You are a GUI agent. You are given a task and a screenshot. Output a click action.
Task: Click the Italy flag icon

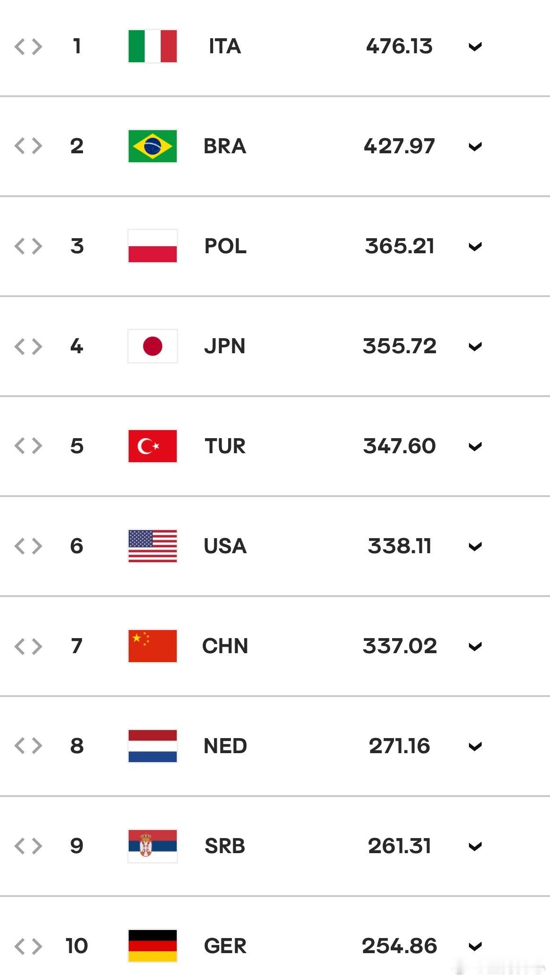pyautogui.click(x=153, y=46)
